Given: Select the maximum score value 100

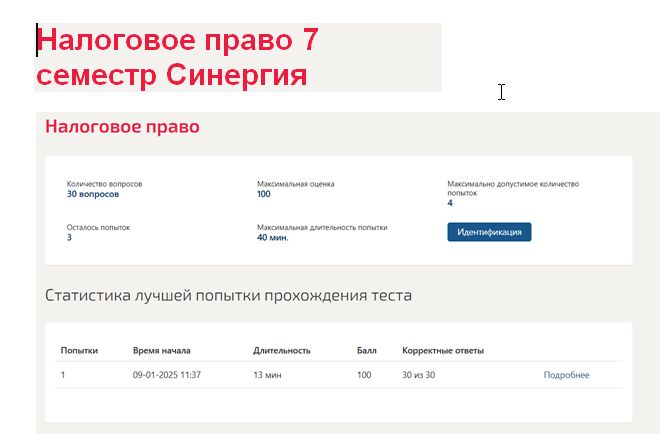Looking at the screenshot, I should coord(263,194).
